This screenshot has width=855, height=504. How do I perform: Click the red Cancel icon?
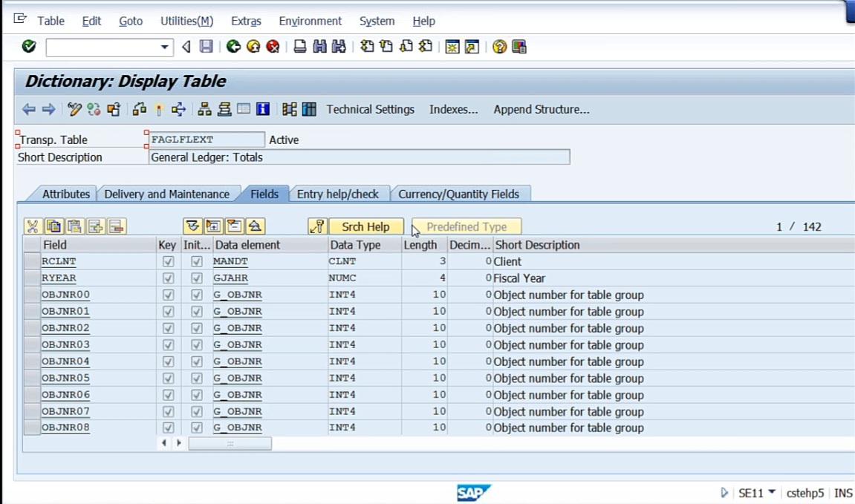click(x=273, y=47)
